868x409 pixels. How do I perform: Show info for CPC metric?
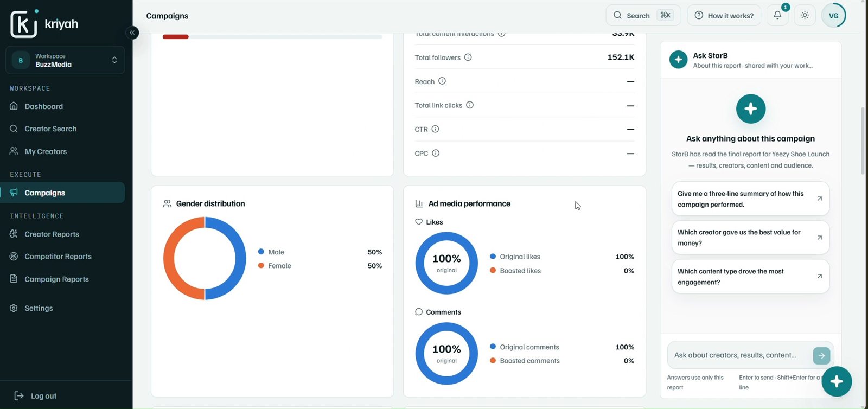436,153
